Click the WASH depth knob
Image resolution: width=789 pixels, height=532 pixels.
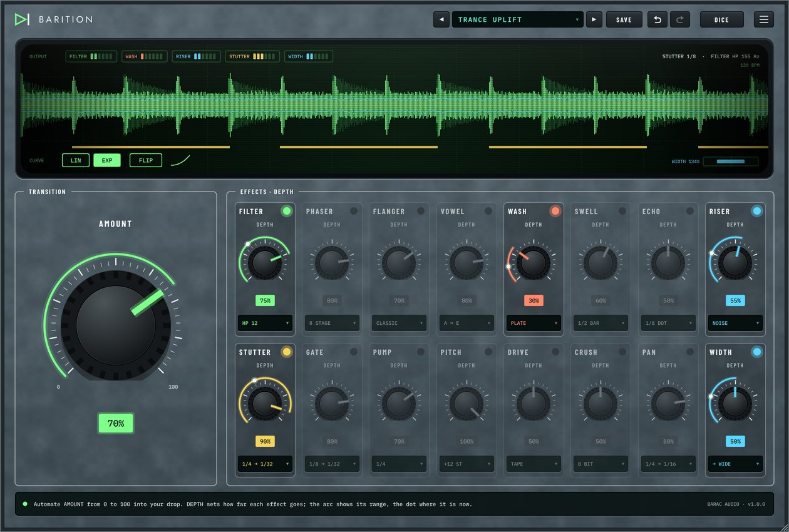click(534, 262)
